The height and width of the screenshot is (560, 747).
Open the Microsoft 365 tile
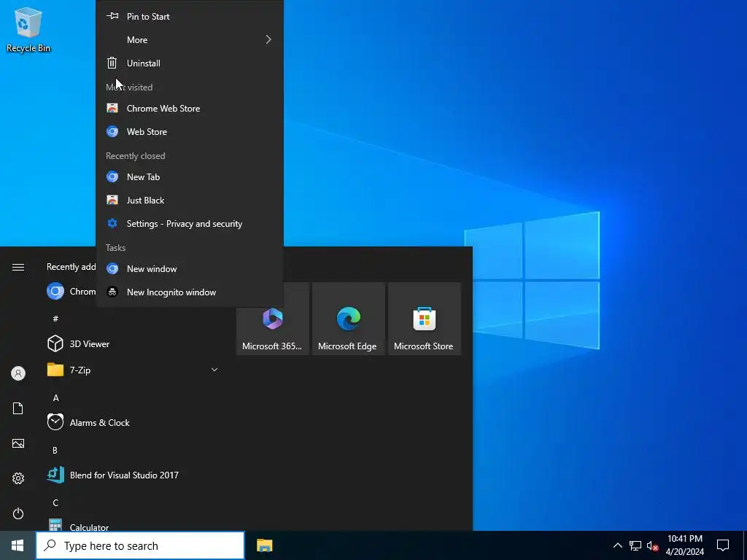pos(273,319)
